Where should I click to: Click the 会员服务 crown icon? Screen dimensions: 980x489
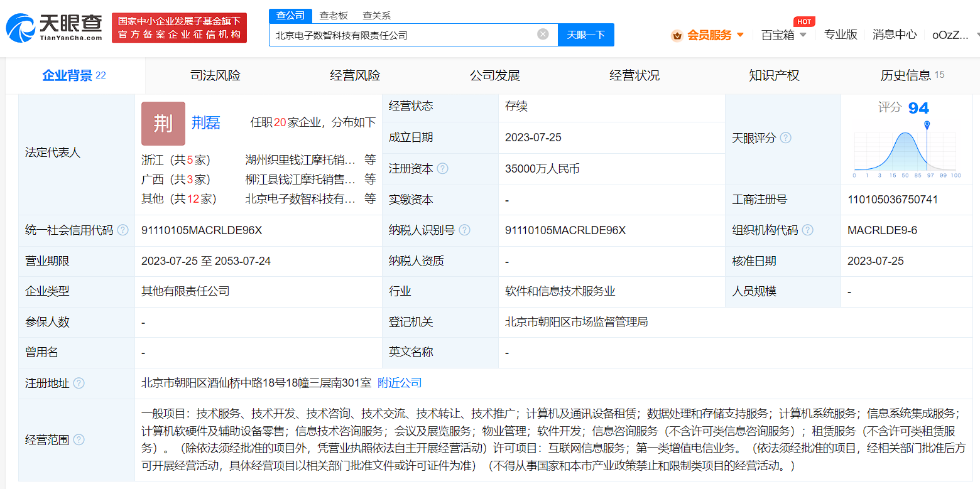677,35
